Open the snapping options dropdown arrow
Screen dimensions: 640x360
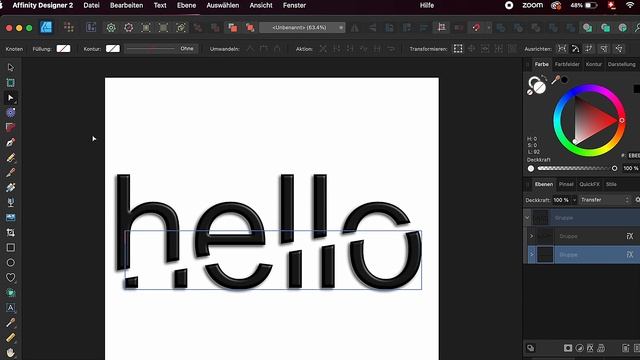coord(488,28)
